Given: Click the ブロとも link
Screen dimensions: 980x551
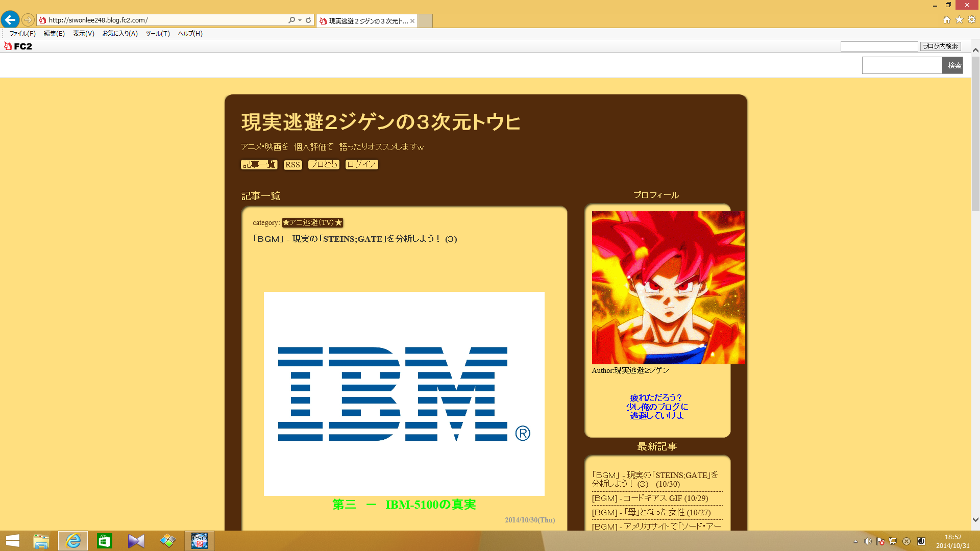Looking at the screenshot, I should click(324, 164).
